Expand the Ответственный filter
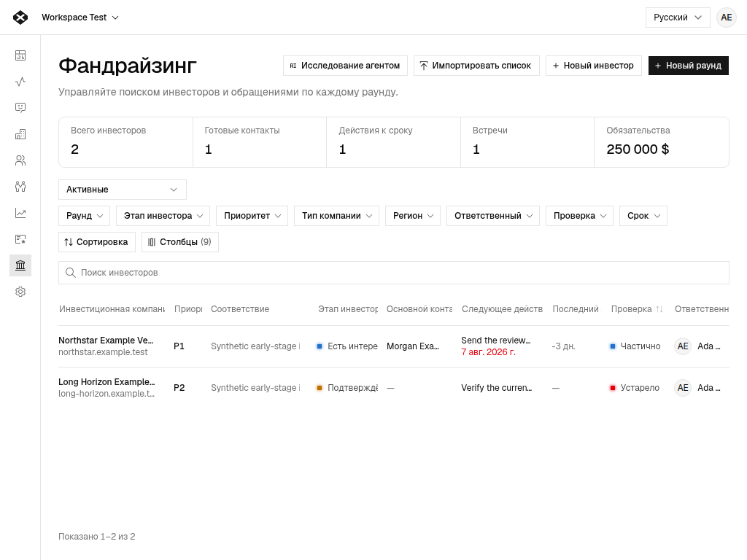 493,216
